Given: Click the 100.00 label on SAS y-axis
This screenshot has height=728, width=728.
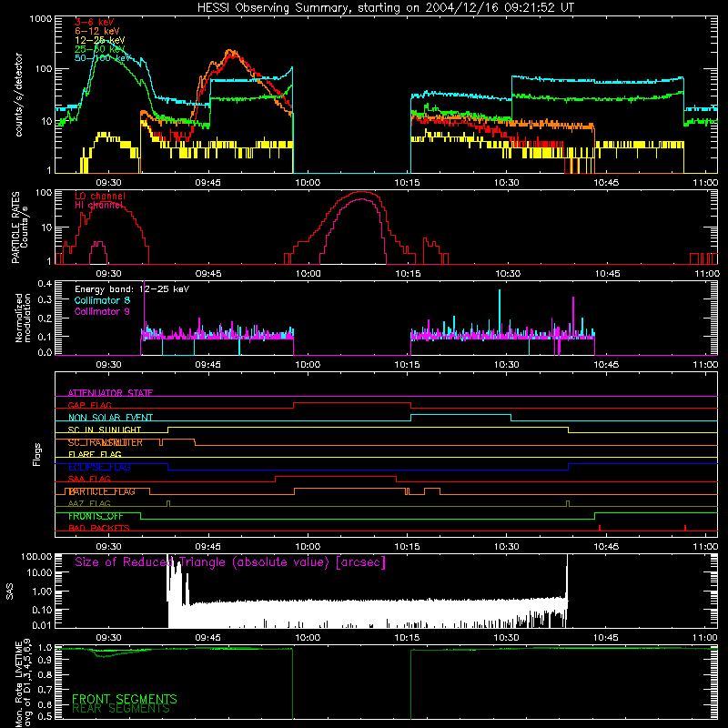Looking at the screenshot, I should pyautogui.click(x=36, y=556).
